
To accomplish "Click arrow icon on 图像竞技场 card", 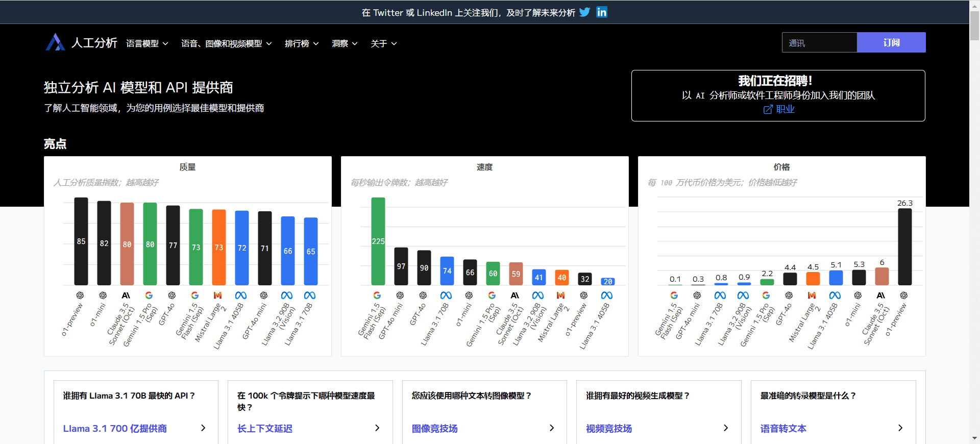I will tap(552, 428).
